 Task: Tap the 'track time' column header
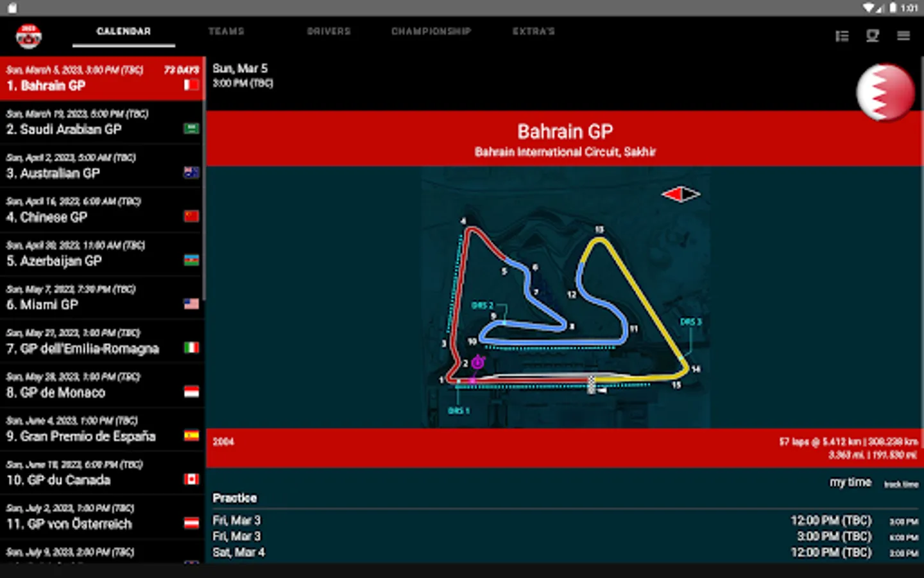(901, 484)
